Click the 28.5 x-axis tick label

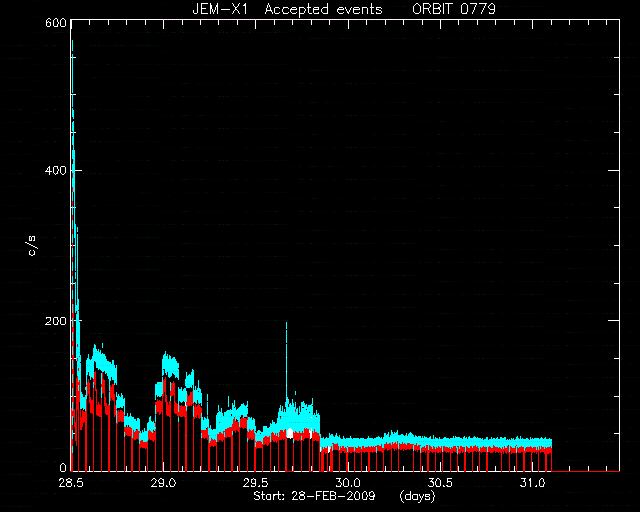point(71,483)
